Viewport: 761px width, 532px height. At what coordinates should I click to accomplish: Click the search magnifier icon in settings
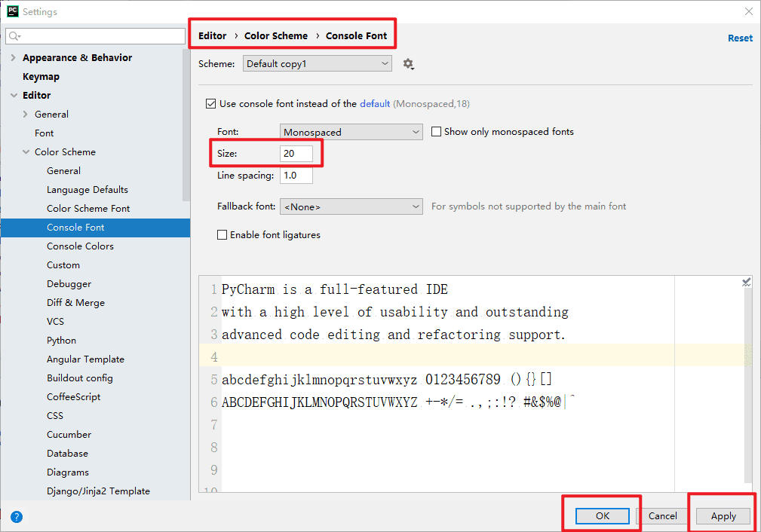tap(14, 36)
